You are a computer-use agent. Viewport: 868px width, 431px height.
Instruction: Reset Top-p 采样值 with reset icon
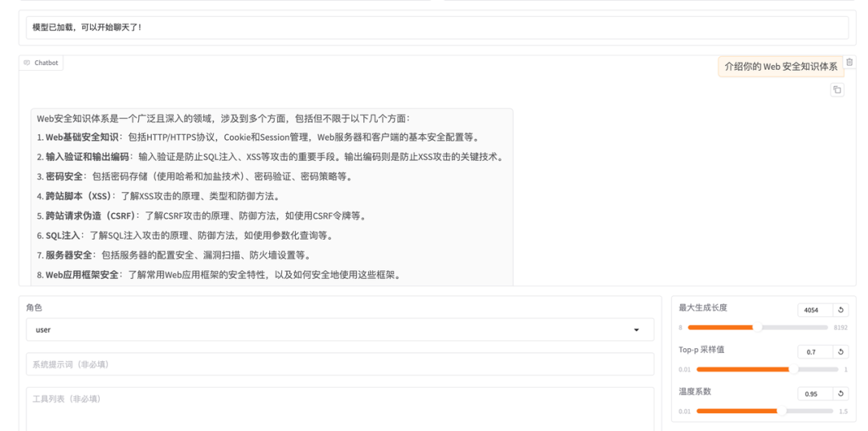841,351
